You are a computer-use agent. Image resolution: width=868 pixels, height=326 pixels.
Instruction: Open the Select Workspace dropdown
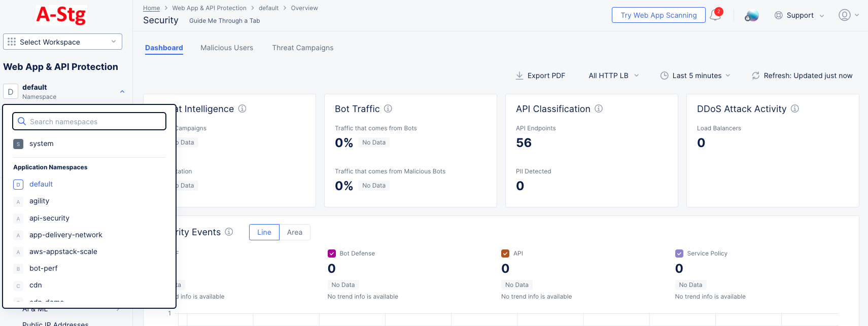62,42
